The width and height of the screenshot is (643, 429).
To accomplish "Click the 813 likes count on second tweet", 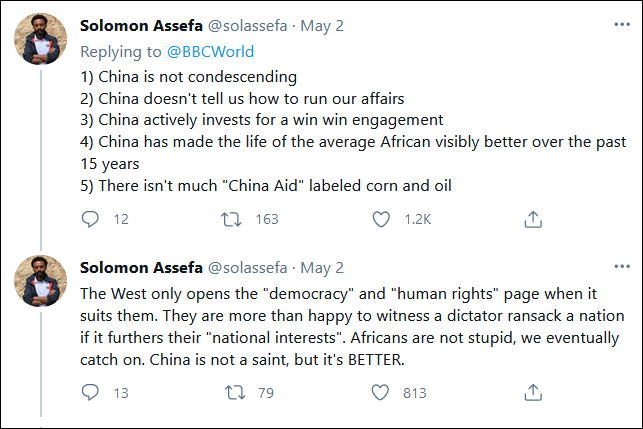I will (x=415, y=392).
